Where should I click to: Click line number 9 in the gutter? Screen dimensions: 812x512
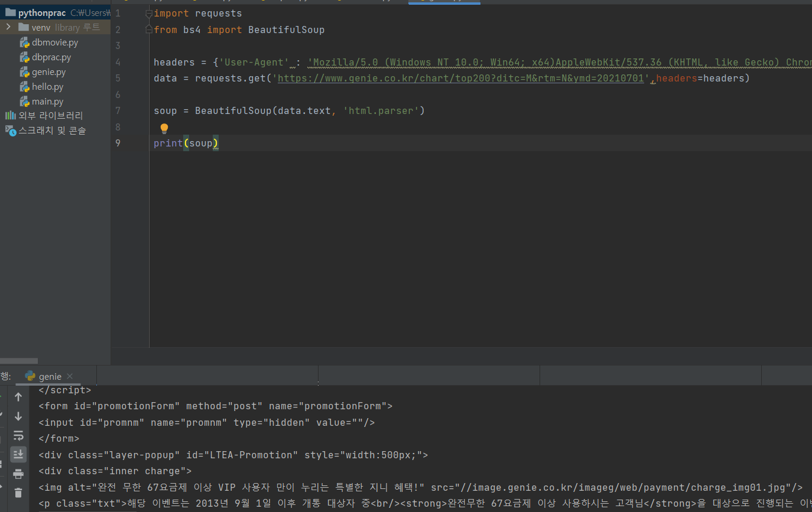click(118, 143)
